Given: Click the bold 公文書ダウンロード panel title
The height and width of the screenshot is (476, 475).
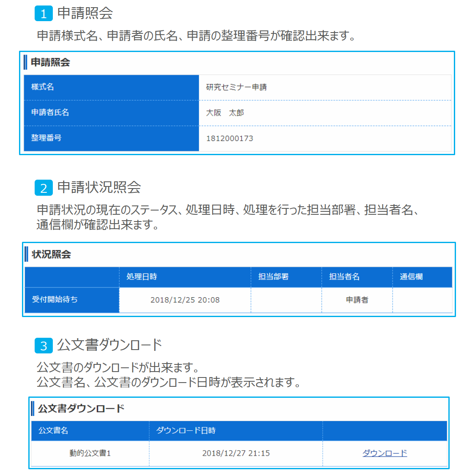Looking at the screenshot, I should click(x=81, y=409).
